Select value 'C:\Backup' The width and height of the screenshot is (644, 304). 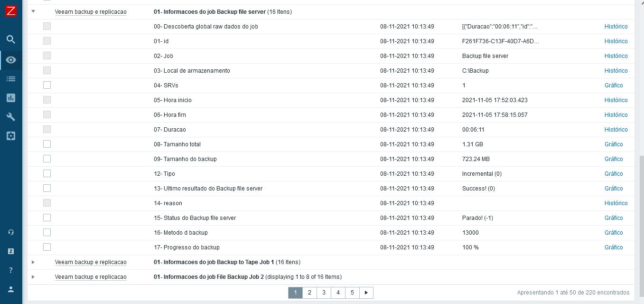coord(476,71)
